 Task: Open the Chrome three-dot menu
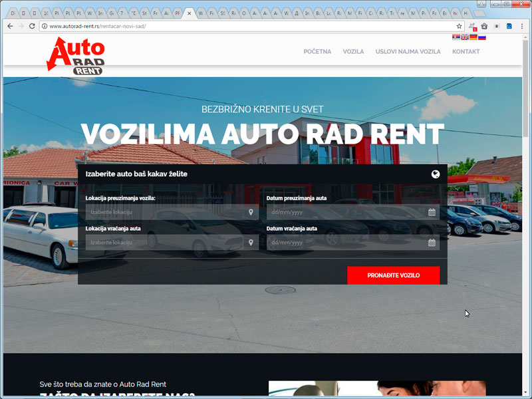[522, 26]
